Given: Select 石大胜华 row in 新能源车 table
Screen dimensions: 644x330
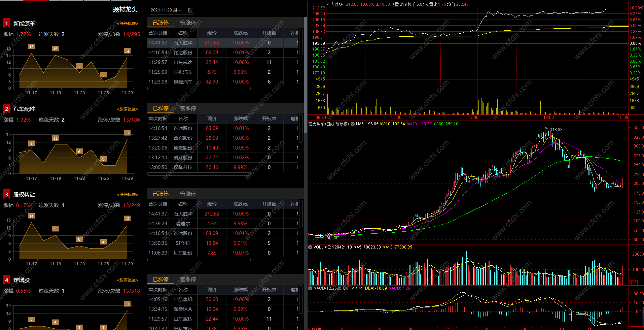Looking at the screenshot, I should point(223,43).
